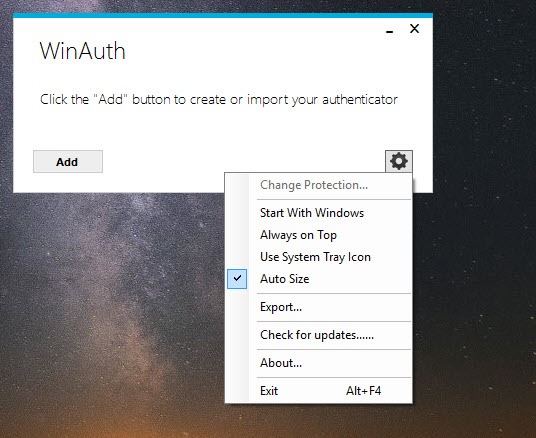Enable Start With Windows option

[312, 213]
